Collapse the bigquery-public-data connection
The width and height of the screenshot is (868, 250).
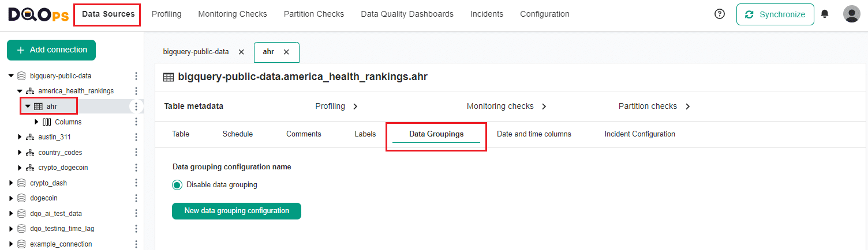11,76
